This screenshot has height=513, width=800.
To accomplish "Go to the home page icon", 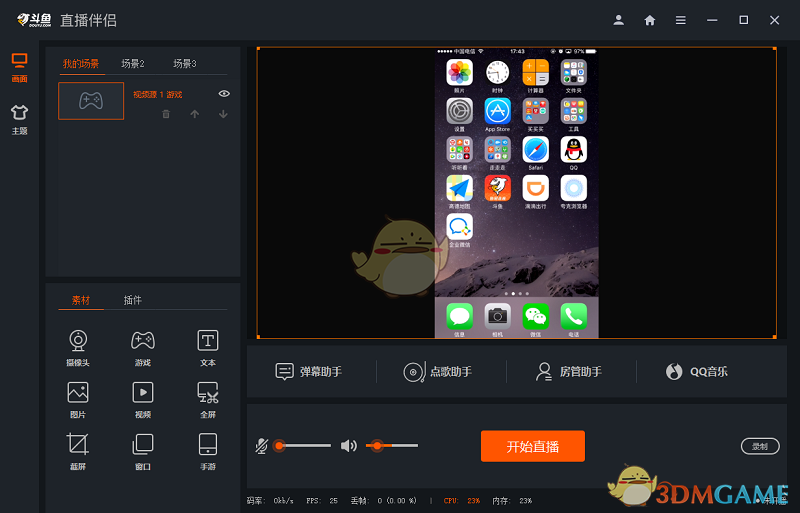I will coord(649,20).
